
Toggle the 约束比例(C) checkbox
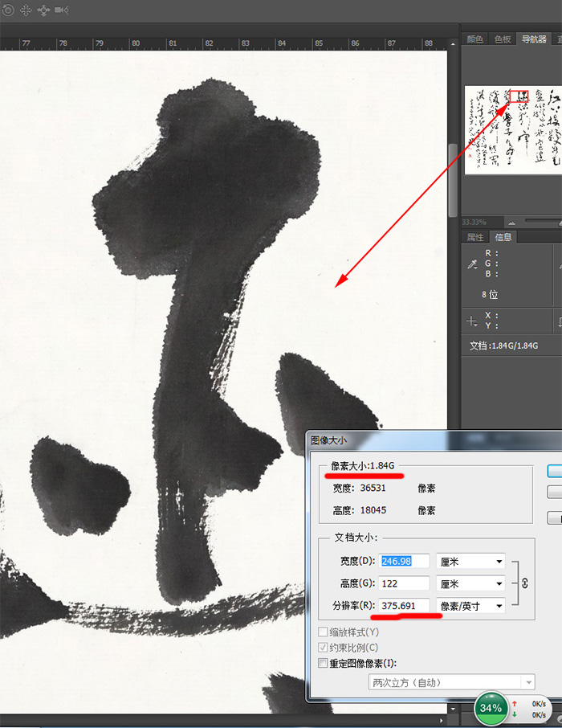click(323, 647)
